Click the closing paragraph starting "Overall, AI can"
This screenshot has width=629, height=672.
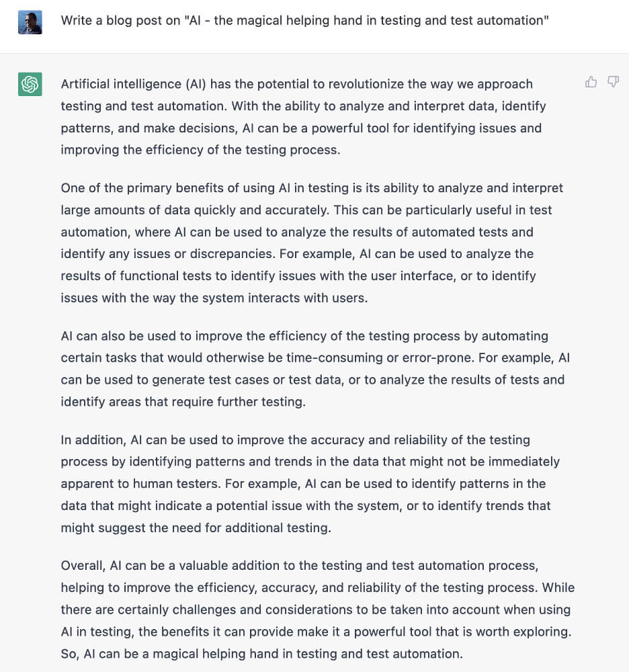317,610
